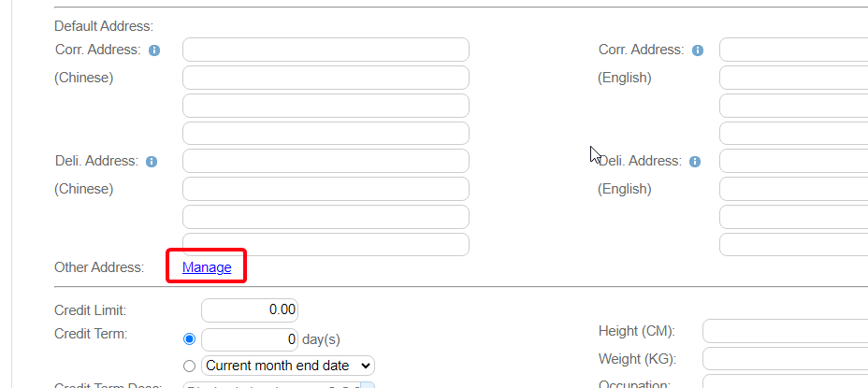Open the Current month end date dropdown
Screen dimensions: 868x388
pyautogui.click(x=288, y=366)
